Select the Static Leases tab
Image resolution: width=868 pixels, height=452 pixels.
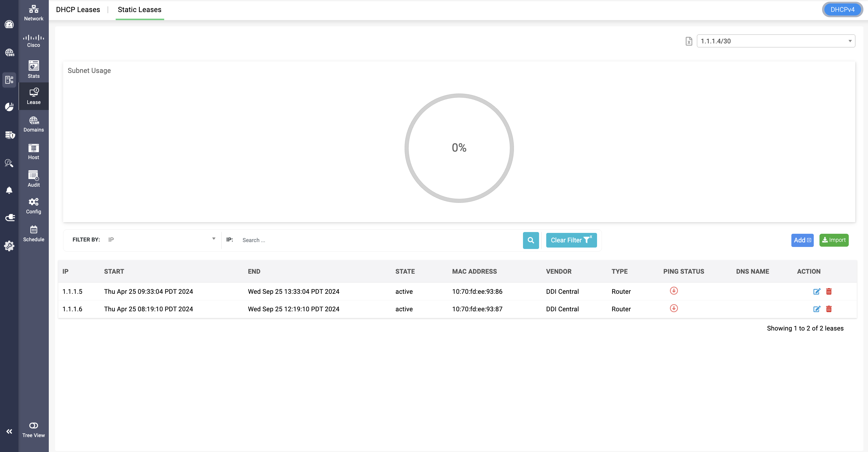click(139, 9)
